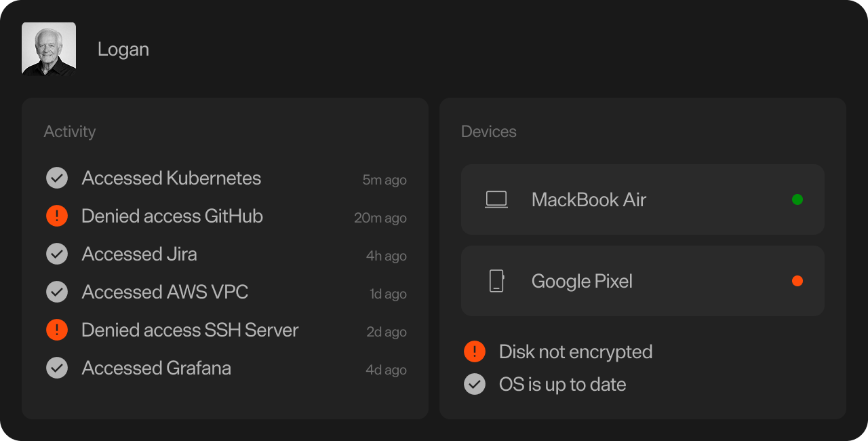868x441 pixels.
Task: Click the orange status dot on Google Pixel
Action: [x=797, y=281]
